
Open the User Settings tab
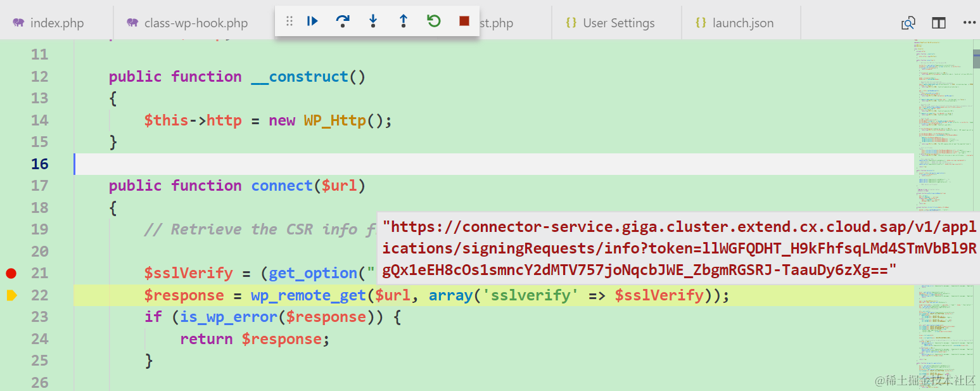point(611,23)
